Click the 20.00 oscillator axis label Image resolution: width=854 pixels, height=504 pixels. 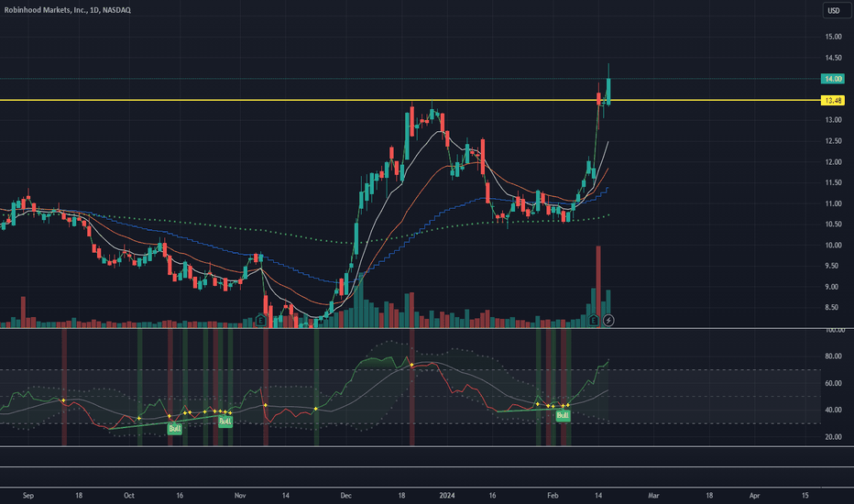pyautogui.click(x=833, y=436)
